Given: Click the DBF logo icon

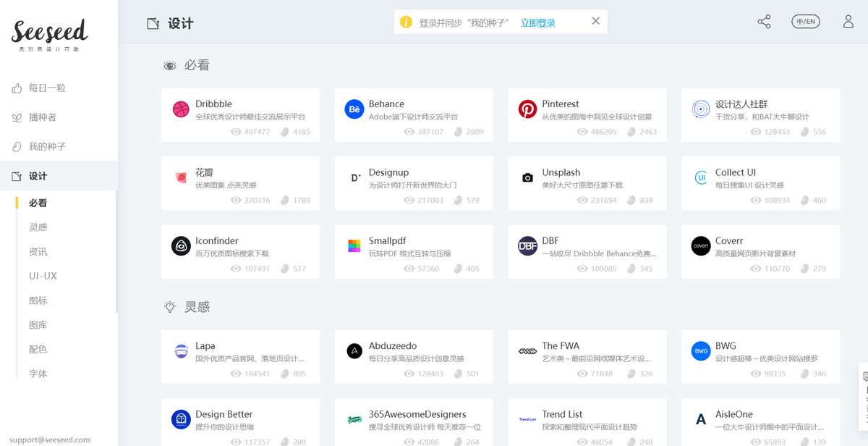Looking at the screenshot, I should tap(527, 246).
